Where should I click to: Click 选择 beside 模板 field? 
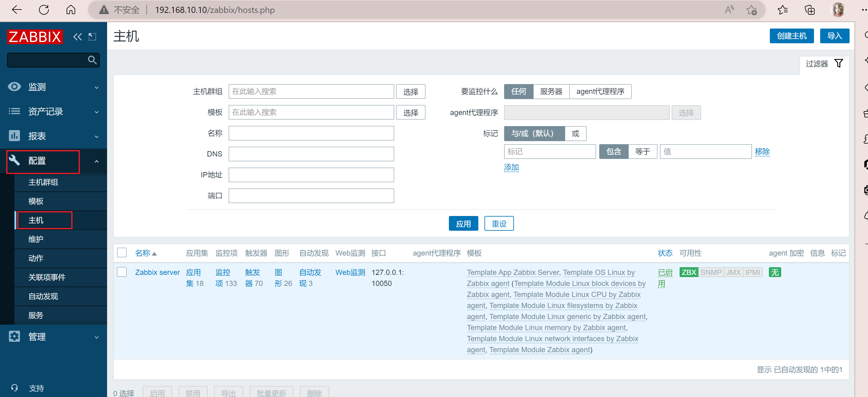pos(411,112)
